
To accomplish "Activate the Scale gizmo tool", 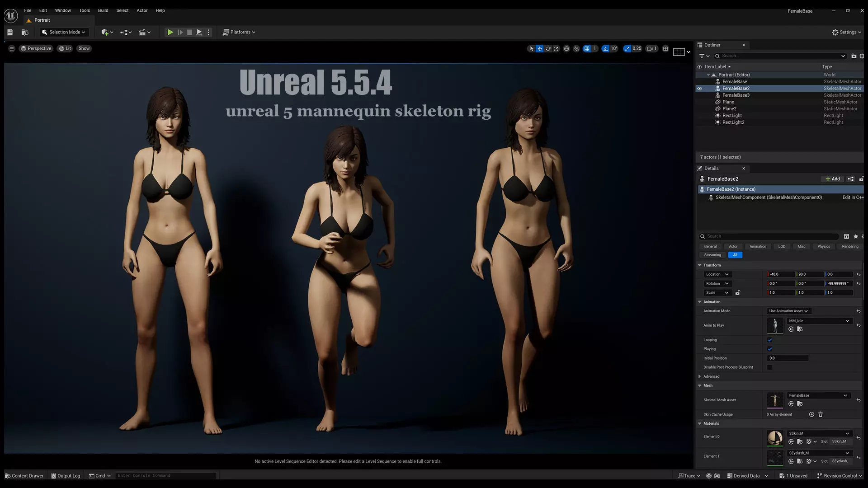I will pyautogui.click(x=556, y=48).
